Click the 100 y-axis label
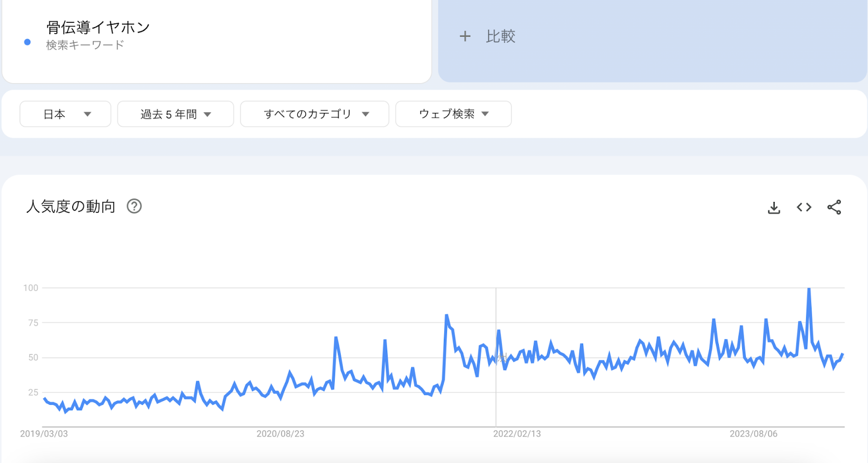This screenshot has height=463, width=868. tap(31, 288)
